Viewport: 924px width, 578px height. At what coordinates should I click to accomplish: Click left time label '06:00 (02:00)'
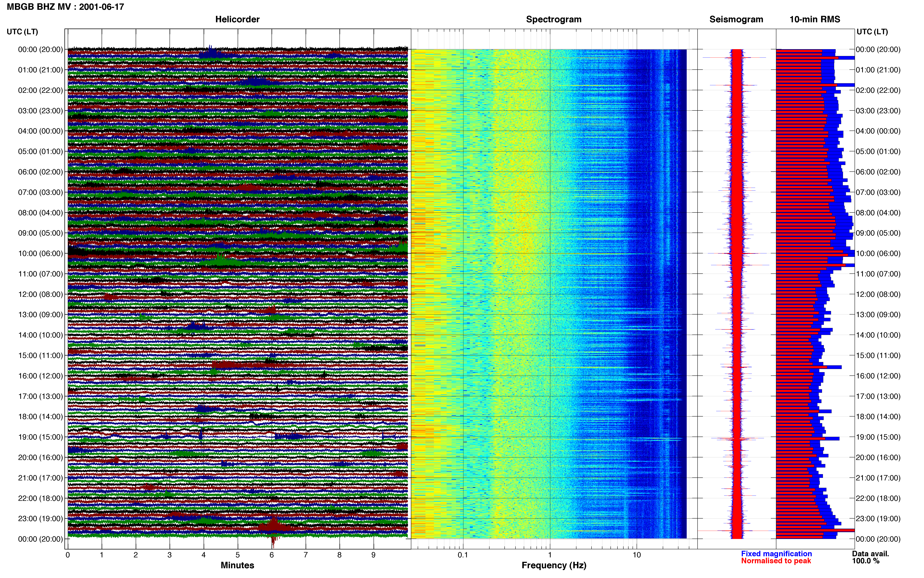click(x=41, y=172)
